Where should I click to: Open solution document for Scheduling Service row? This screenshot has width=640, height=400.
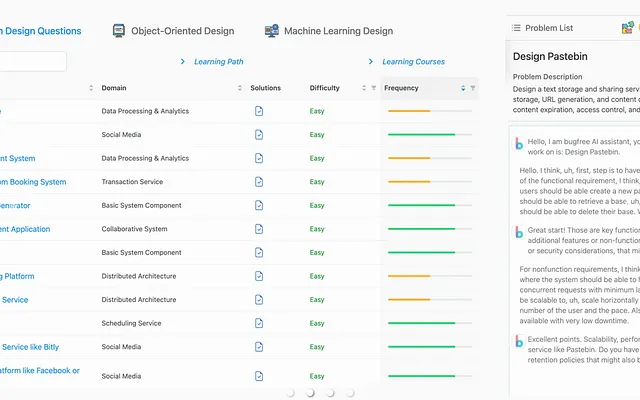tap(259, 323)
